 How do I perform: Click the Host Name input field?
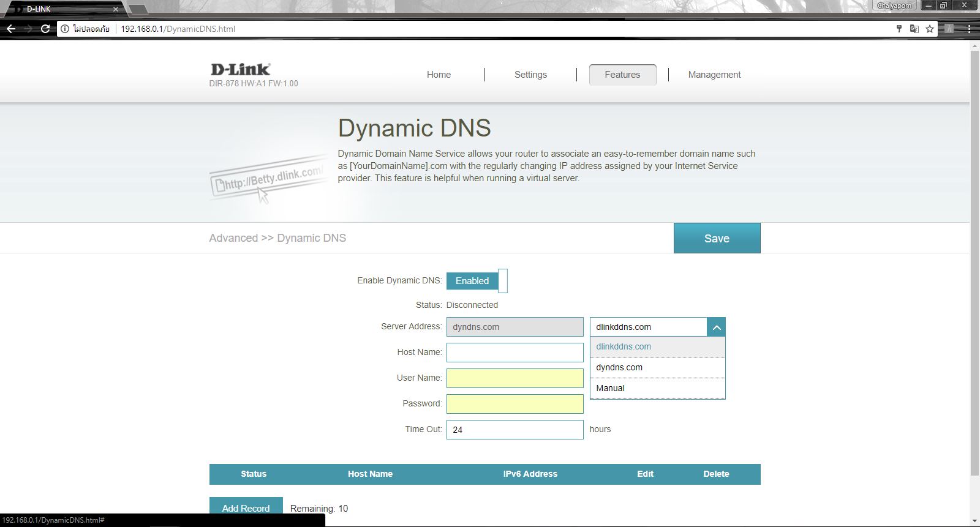click(515, 353)
